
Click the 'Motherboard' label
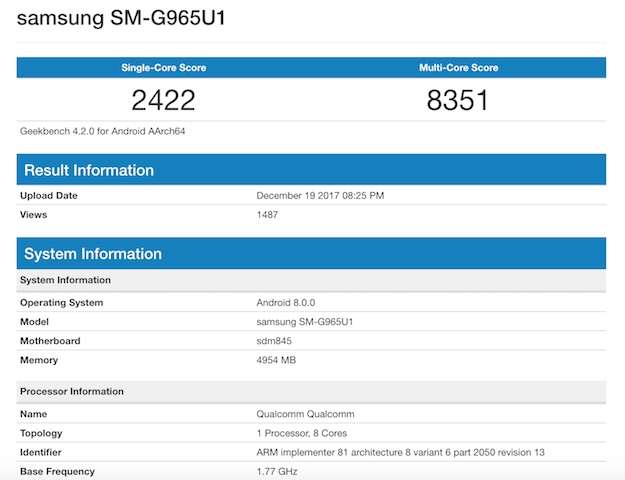point(50,341)
